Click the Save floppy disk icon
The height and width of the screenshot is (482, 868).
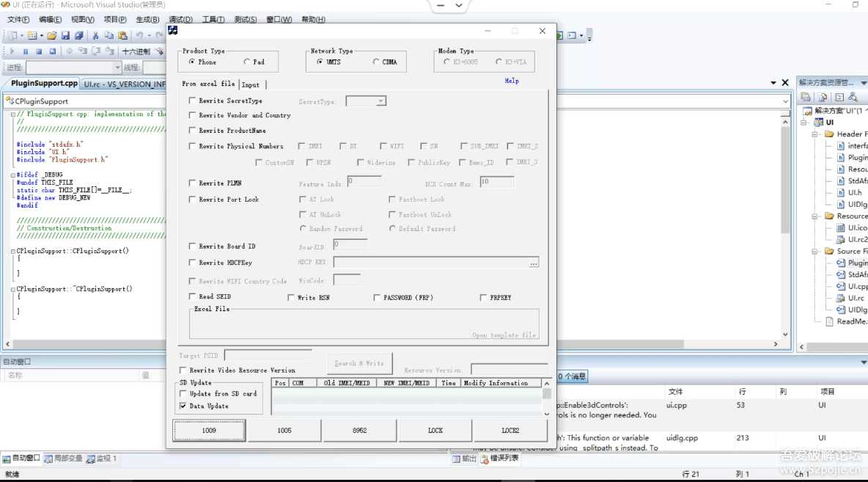[65, 35]
